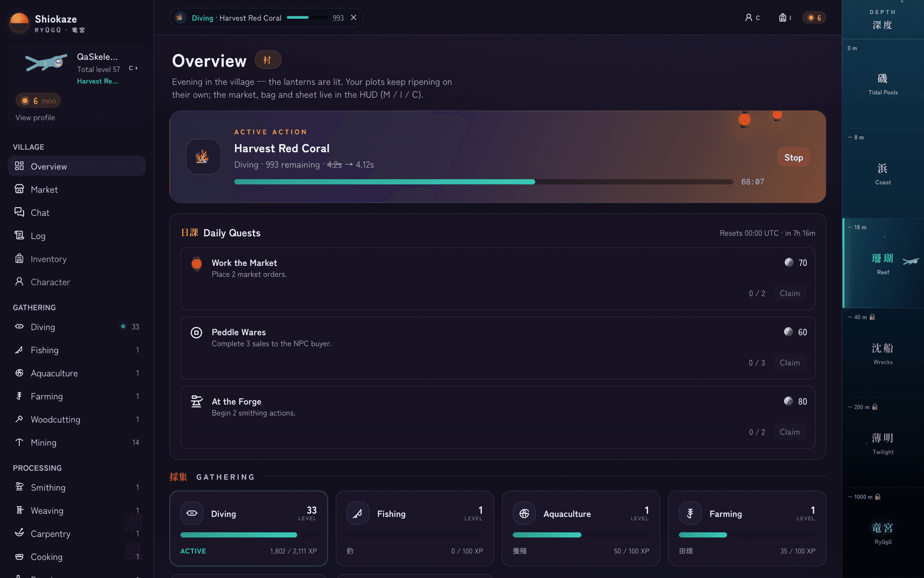Click the 70 reward on Work the Market
The width and height of the screenshot is (924, 578).
coord(796,263)
